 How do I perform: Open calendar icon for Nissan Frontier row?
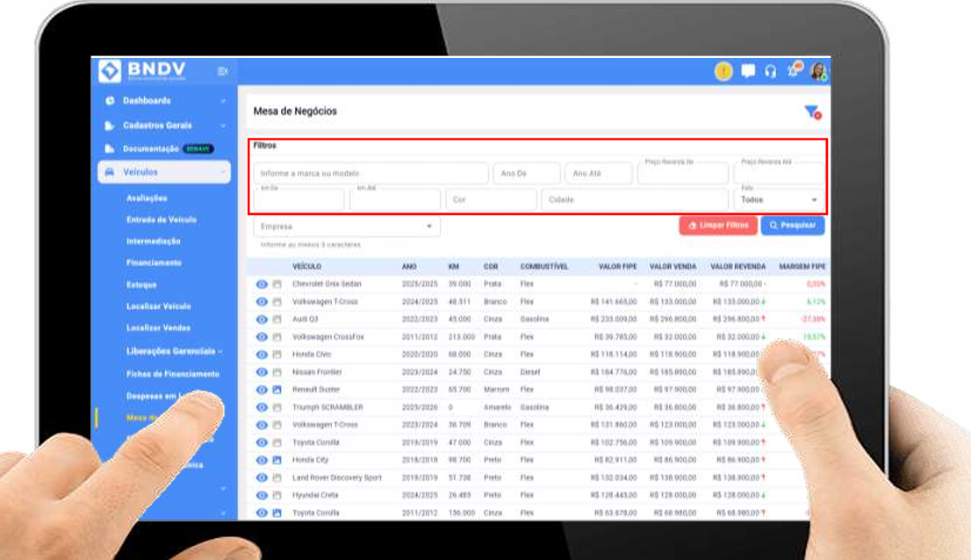pyautogui.click(x=277, y=372)
